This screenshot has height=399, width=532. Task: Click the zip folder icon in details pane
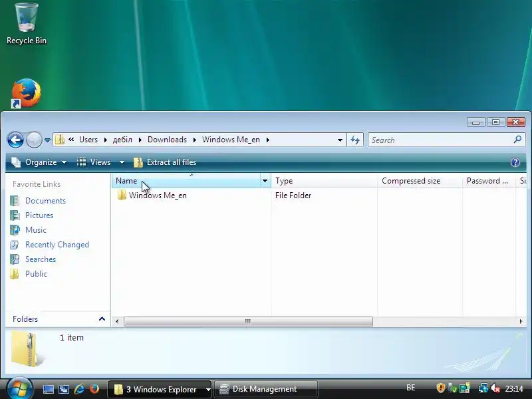coord(28,350)
